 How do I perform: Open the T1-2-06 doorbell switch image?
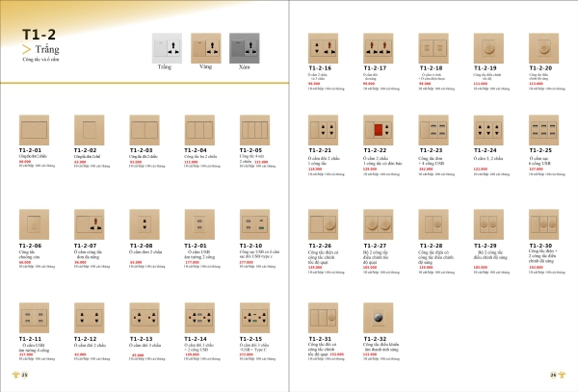(x=34, y=224)
